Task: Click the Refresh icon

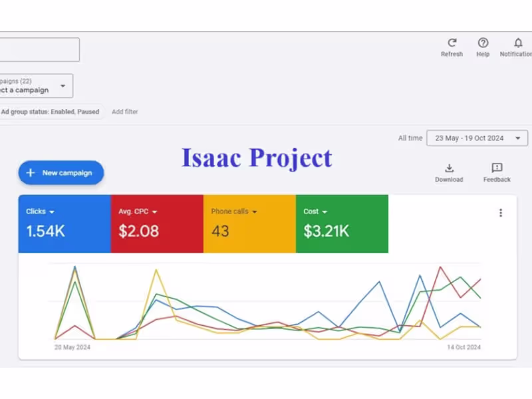Action: [452, 43]
